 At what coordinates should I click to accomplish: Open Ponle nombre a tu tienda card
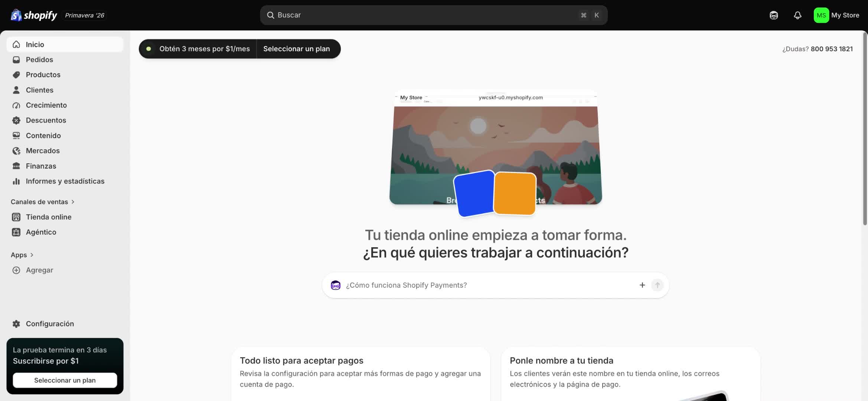[x=630, y=374]
